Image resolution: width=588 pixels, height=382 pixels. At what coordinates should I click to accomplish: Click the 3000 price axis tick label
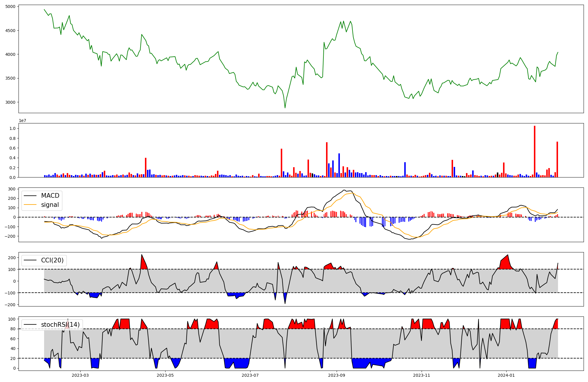tap(11, 102)
